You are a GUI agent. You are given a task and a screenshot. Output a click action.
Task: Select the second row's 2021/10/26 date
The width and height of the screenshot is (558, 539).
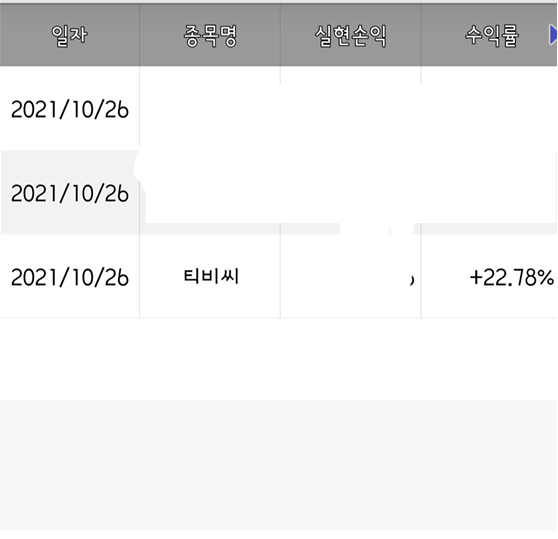pos(70,193)
